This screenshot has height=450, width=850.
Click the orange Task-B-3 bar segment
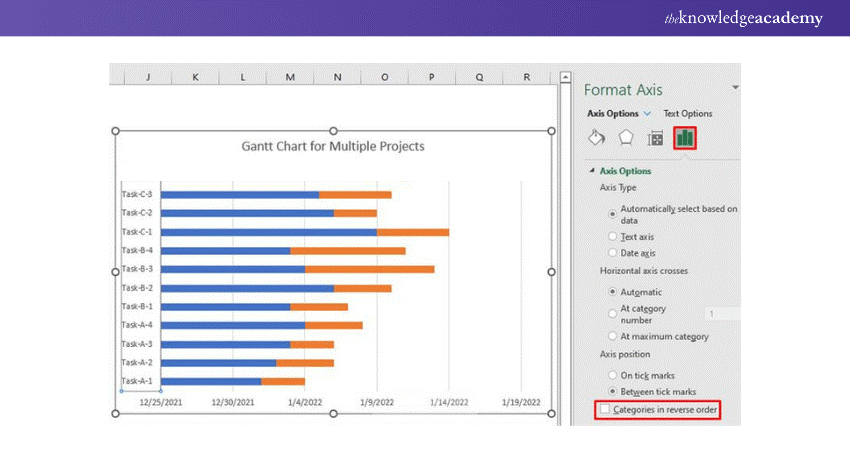coord(369,269)
